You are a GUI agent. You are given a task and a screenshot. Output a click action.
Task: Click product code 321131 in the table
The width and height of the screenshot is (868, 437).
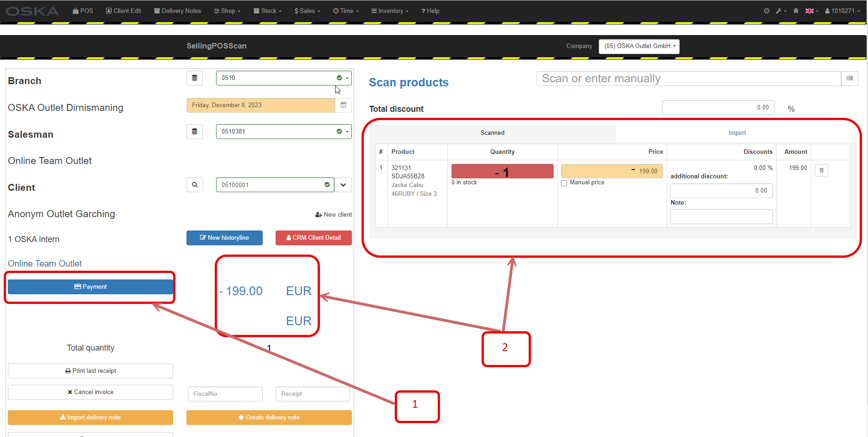[x=401, y=168]
